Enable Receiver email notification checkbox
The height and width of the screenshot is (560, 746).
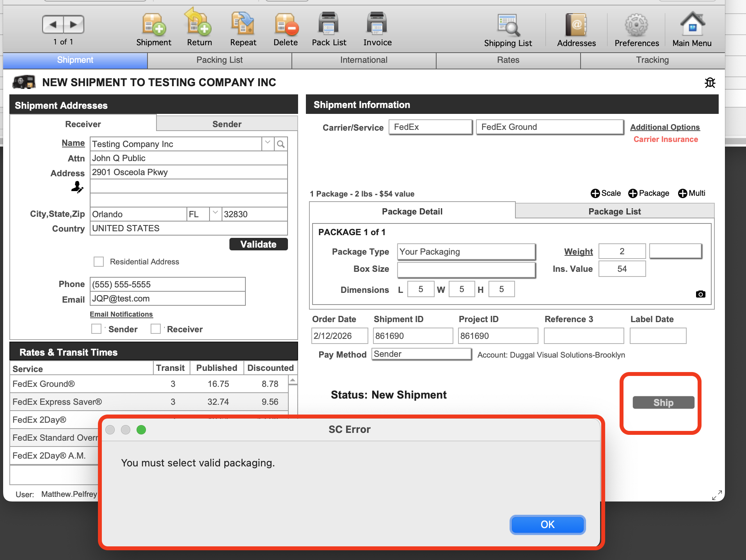156,329
